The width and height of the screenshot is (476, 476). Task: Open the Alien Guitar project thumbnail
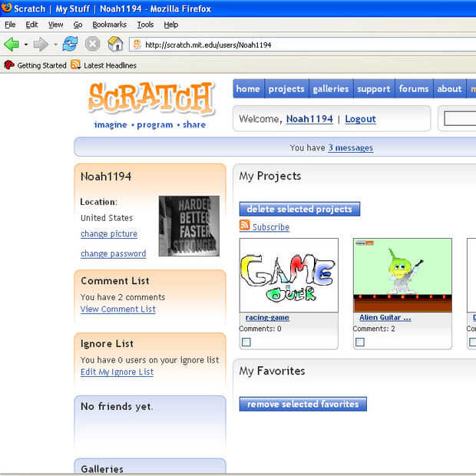tap(402, 276)
